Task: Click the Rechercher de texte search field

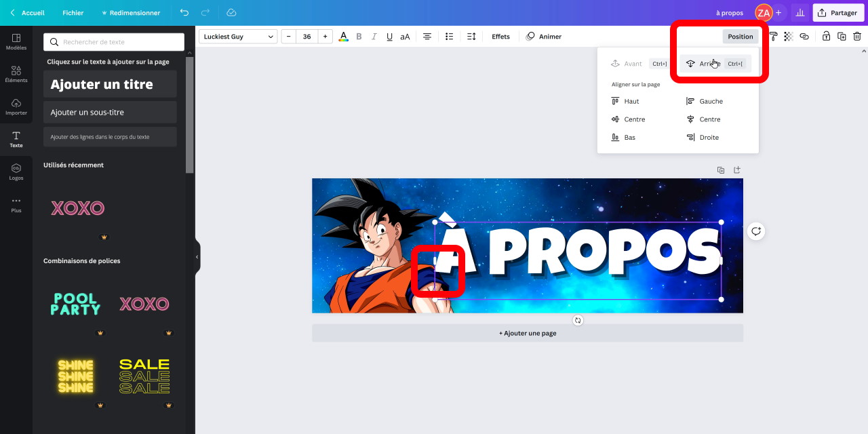Action: point(114,42)
